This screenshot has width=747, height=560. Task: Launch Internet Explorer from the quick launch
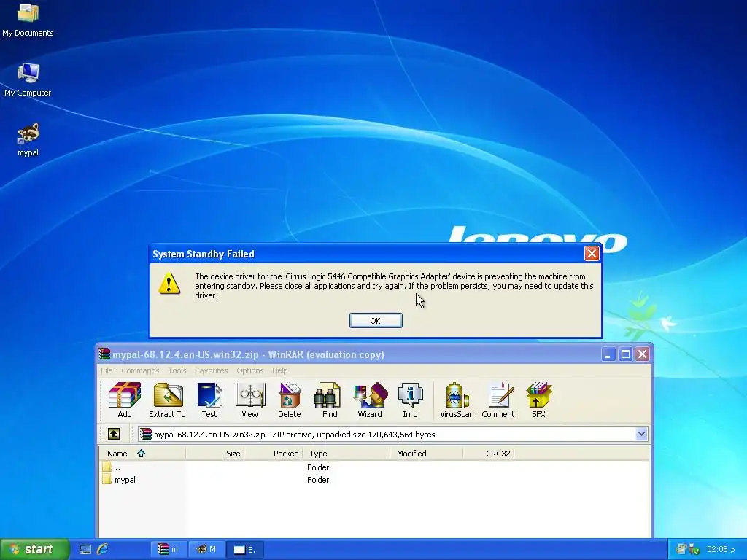click(x=102, y=550)
